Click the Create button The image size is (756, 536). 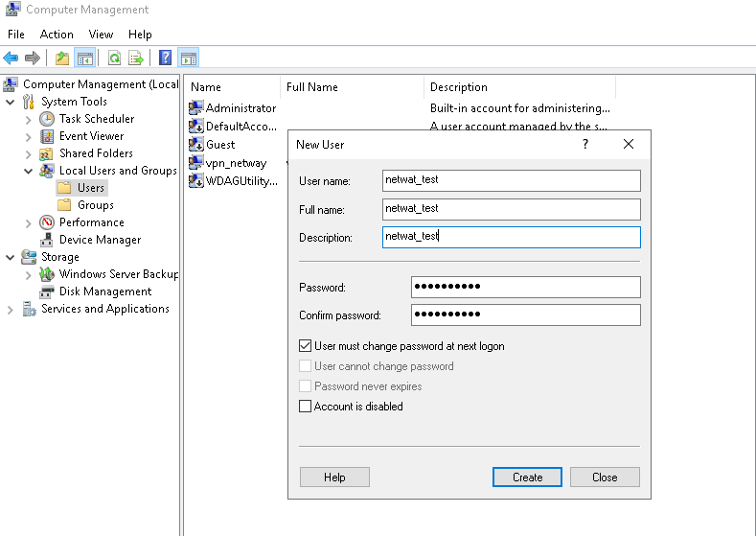(x=527, y=477)
